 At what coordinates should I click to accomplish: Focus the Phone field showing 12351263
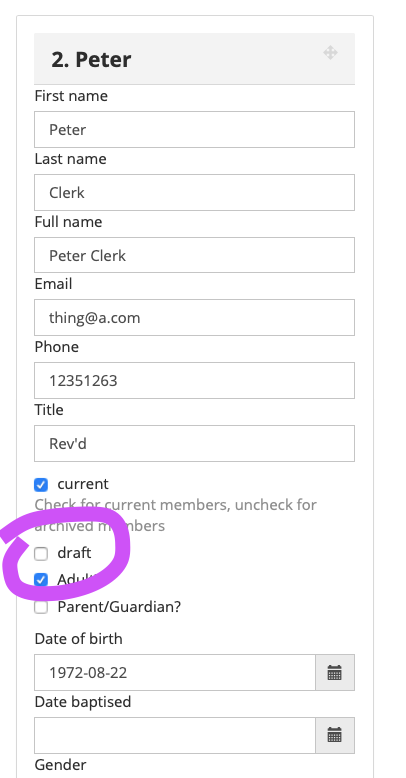tap(195, 381)
